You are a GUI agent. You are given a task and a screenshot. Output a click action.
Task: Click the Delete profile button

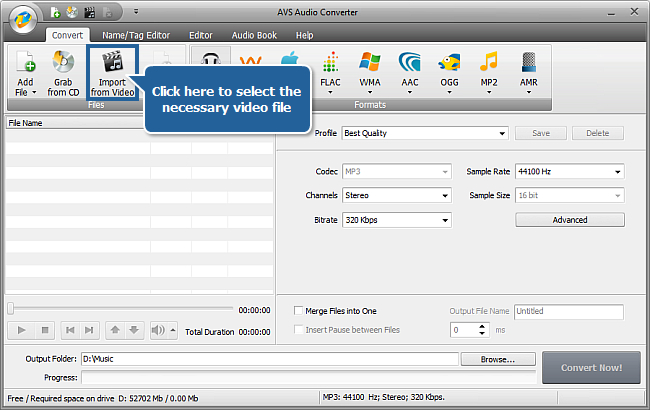click(598, 133)
